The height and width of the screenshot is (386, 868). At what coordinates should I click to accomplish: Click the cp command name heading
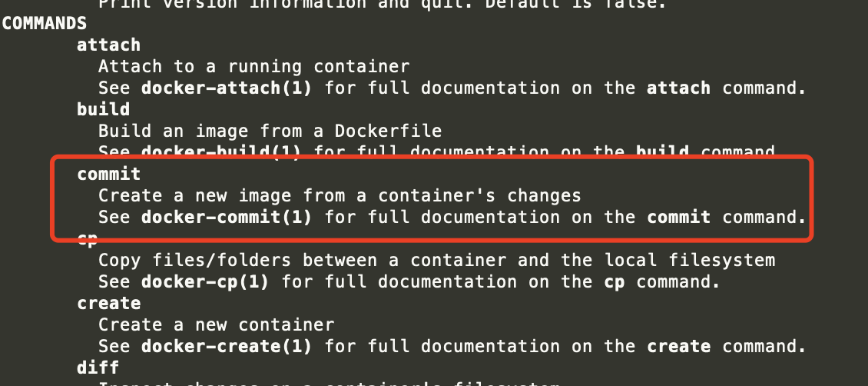pyautogui.click(x=87, y=240)
